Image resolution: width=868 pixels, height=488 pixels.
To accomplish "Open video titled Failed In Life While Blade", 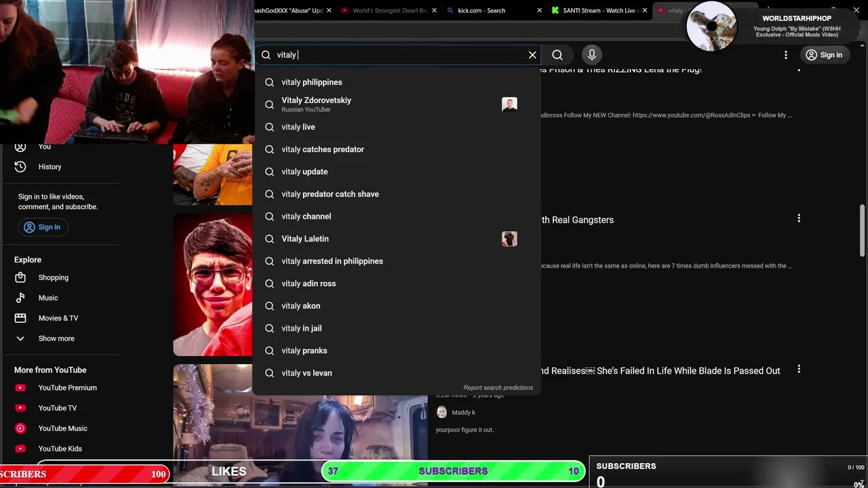I will coord(660,371).
